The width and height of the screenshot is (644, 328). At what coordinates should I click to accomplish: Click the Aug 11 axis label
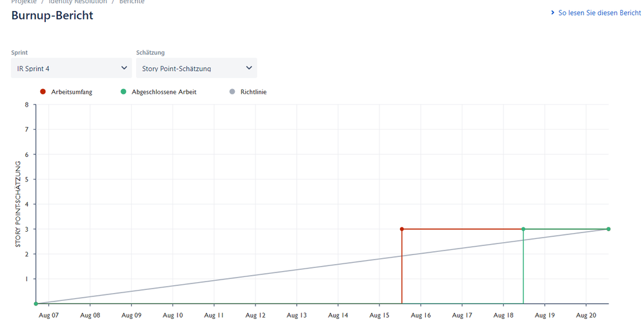pyautogui.click(x=214, y=315)
